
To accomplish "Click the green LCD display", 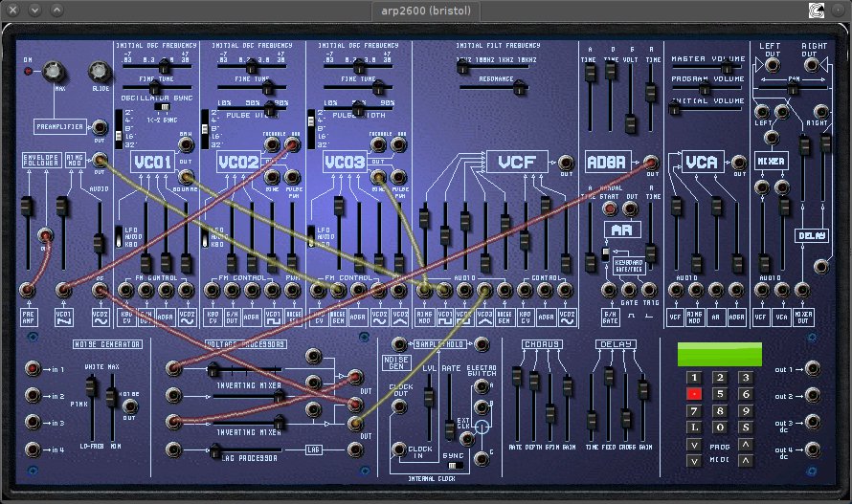I will [719, 354].
